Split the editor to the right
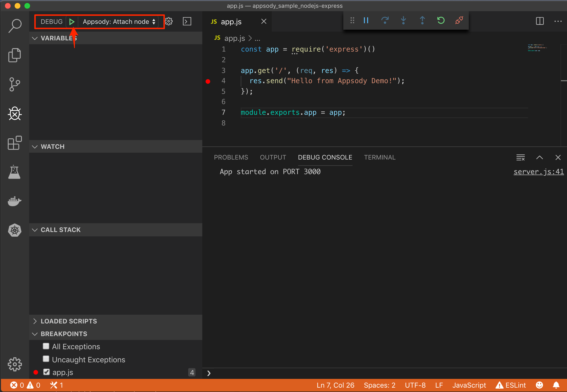Screen dimensions: 567x392 tap(540, 21)
